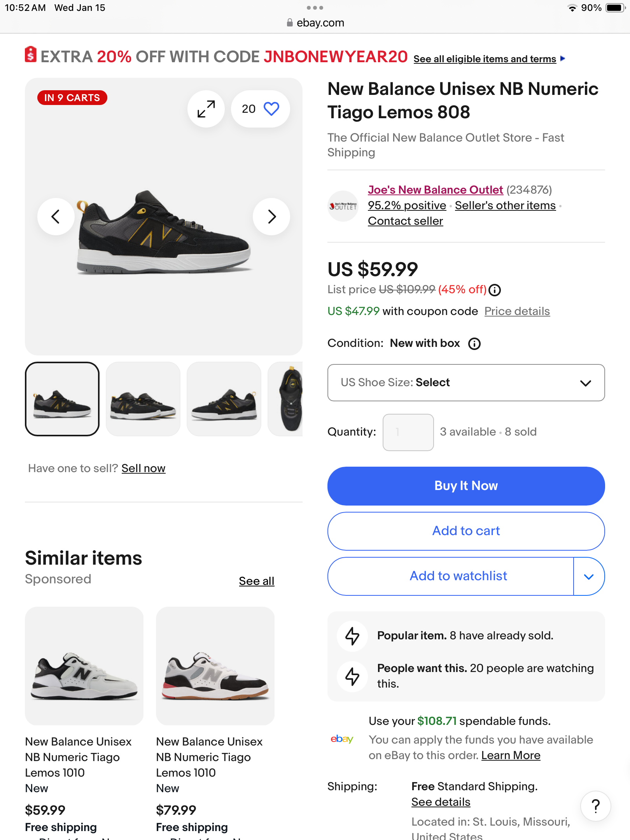Open See all similar items

[x=257, y=581]
